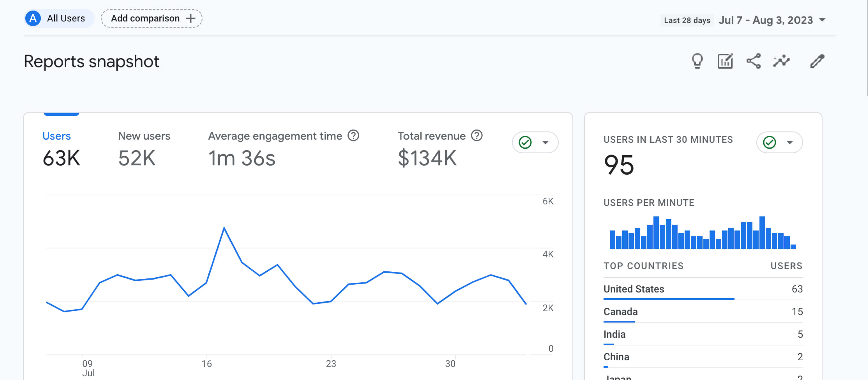868x380 pixels.
Task: Open dropdown arrow on last 30 minutes card
Action: (790, 142)
